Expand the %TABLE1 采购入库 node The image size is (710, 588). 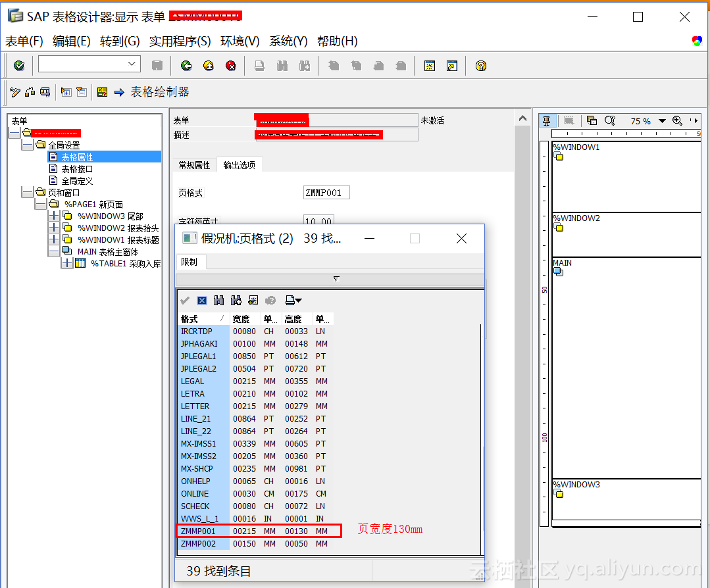tap(67, 263)
